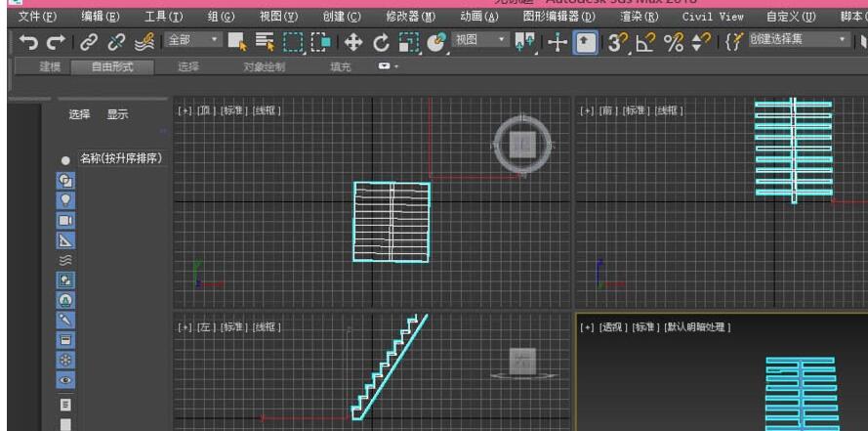The width and height of the screenshot is (868, 431).
Task: Click Use Pivot Point Center icon
Action: click(524, 43)
